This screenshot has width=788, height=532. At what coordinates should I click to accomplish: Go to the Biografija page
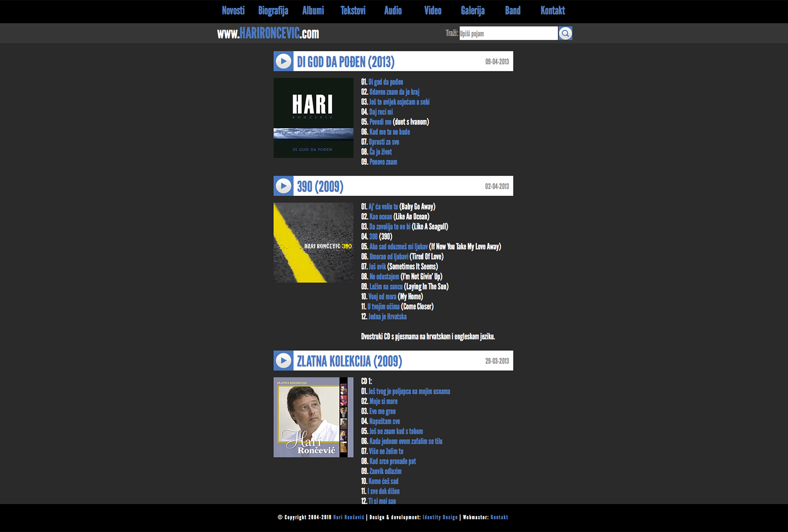(273, 11)
